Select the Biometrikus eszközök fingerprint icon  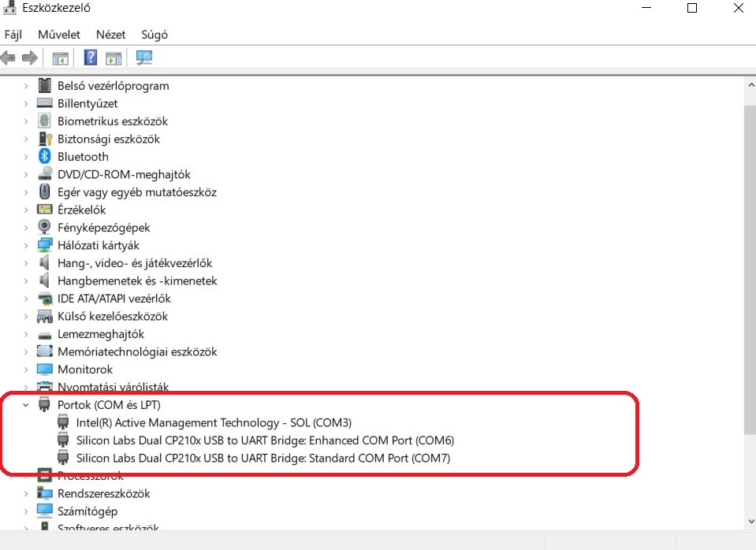point(44,121)
